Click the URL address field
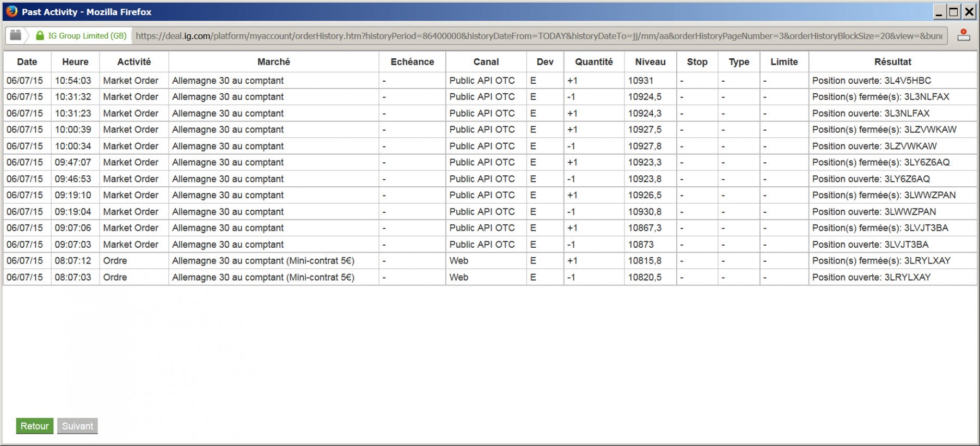This screenshot has width=980, height=446. coord(539,35)
